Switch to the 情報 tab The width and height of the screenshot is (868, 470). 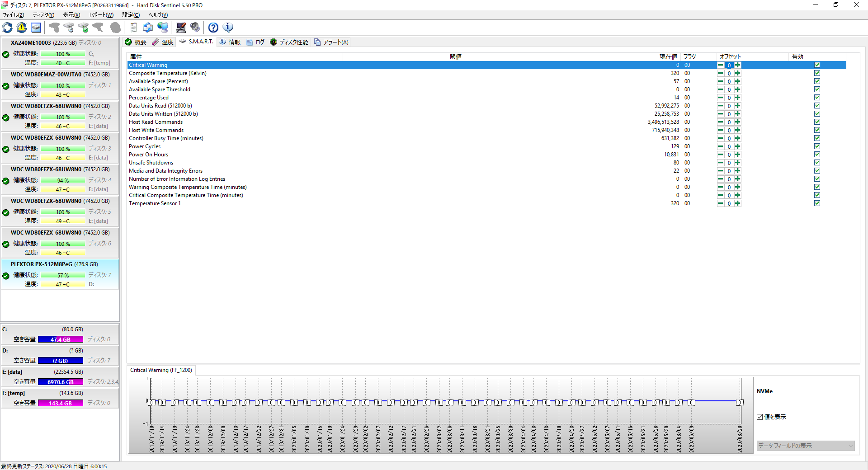click(230, 42)
